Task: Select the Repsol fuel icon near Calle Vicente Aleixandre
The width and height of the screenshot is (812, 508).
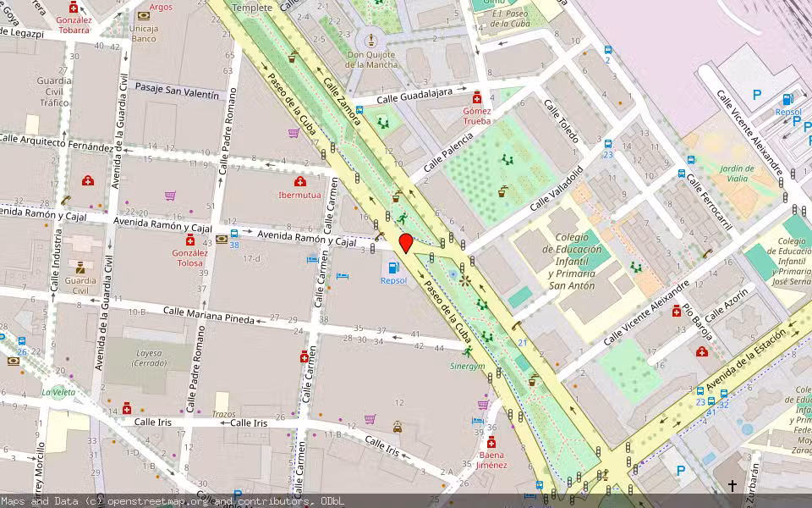Action: (x=787, y=99)
